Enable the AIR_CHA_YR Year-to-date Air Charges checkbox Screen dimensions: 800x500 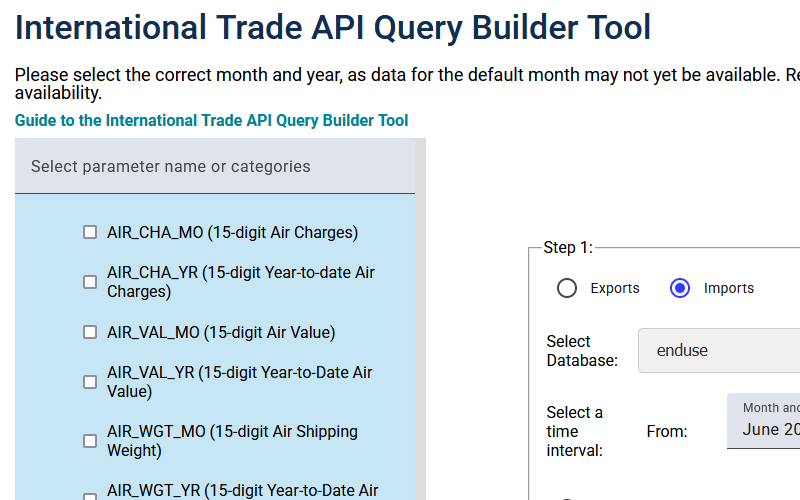click(90, 282)
